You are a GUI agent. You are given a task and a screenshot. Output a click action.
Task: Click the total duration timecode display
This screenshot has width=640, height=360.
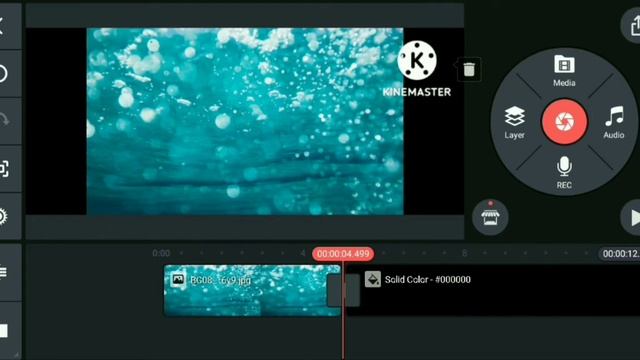coord(620,253)
